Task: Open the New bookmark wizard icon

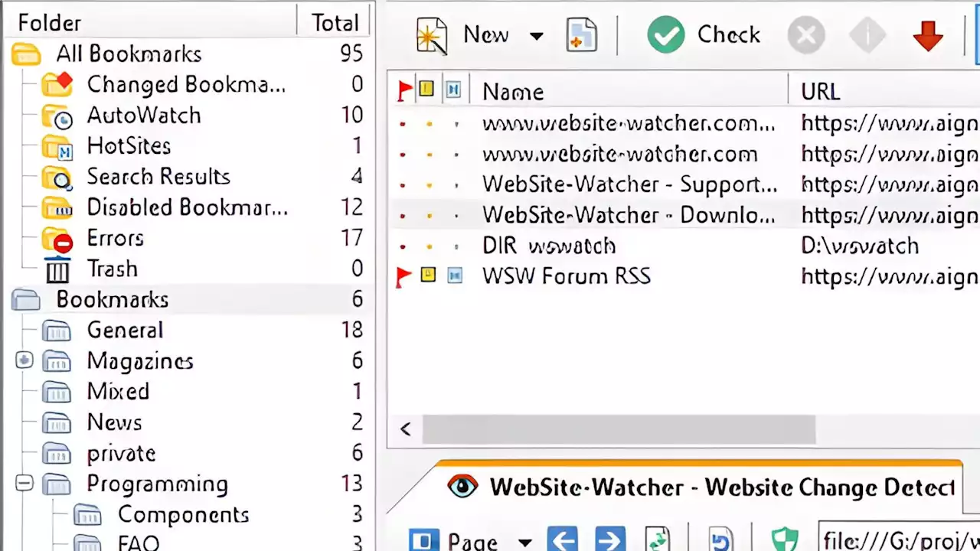Action: pyautogui.click(x=431, y=35)
